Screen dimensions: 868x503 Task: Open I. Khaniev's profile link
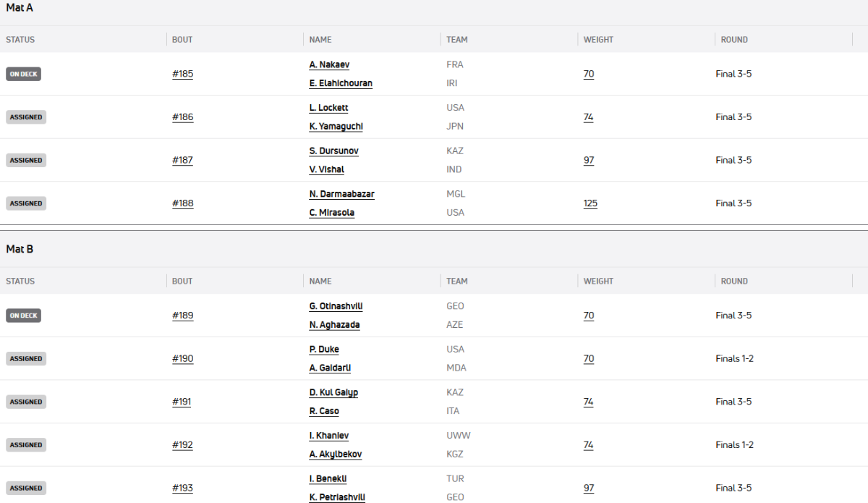coord(329,436)
